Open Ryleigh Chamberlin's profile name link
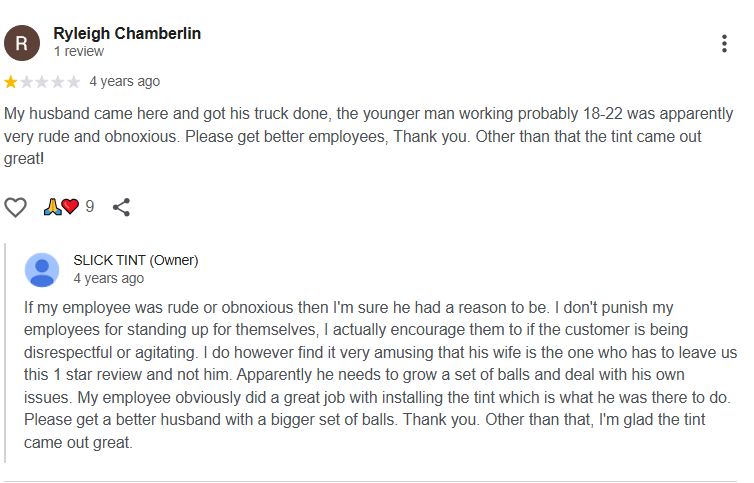Viewport: 754px width, 483px height. [127, 33]
